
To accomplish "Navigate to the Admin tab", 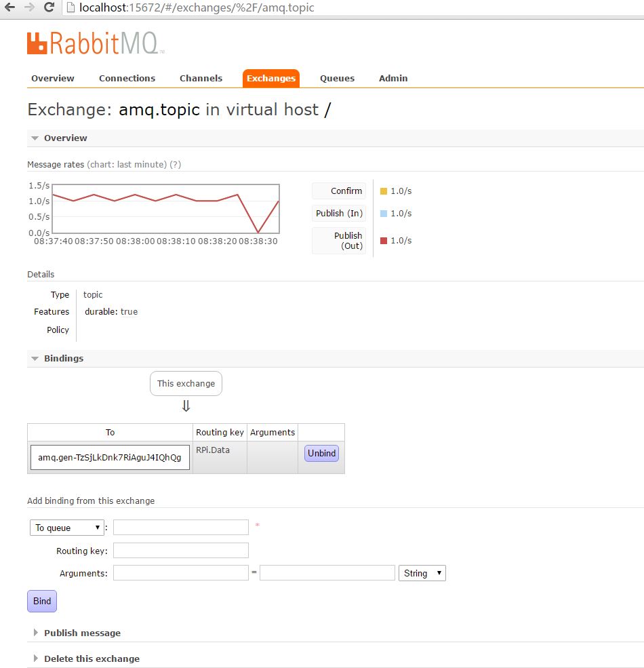I will (x=393, y=79).
